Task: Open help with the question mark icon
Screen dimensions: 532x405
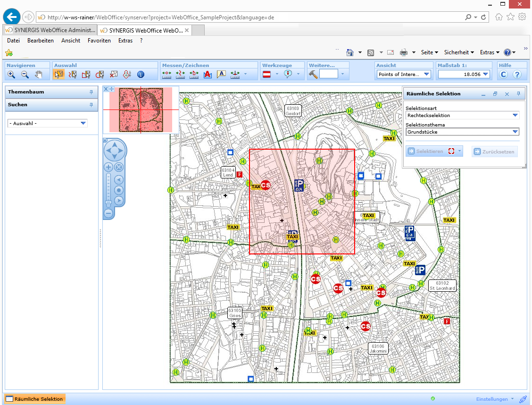Action: [517, 75]
